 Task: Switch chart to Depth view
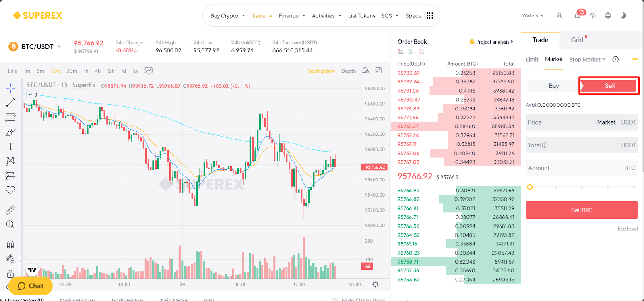click(349, 71)
